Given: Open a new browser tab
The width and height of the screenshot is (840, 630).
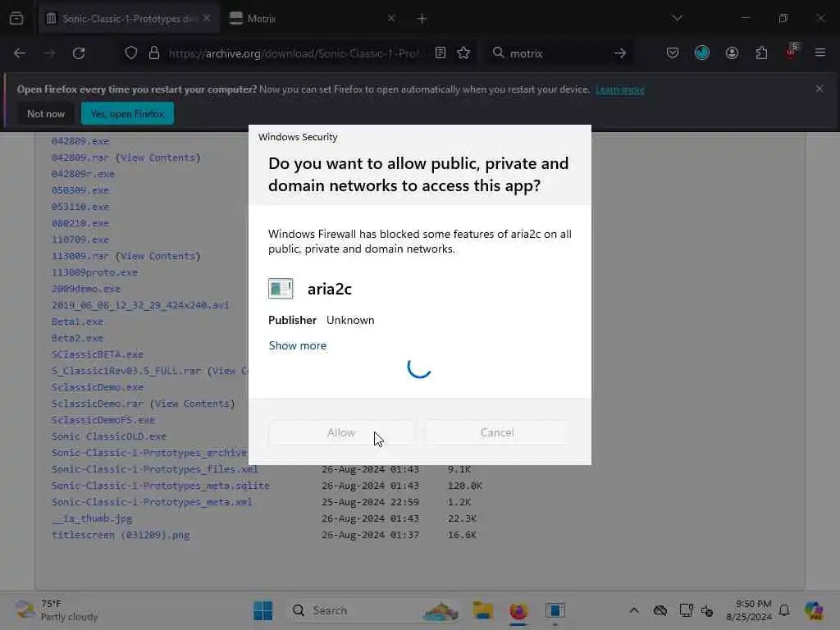Looking at the screenshot, I should pos(422,19).
